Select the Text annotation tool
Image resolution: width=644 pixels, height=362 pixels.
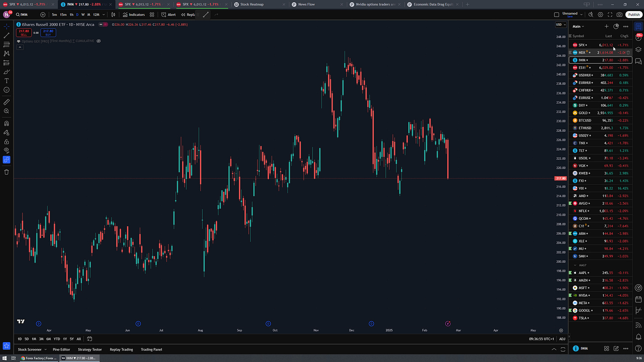(x=7, y=81)
